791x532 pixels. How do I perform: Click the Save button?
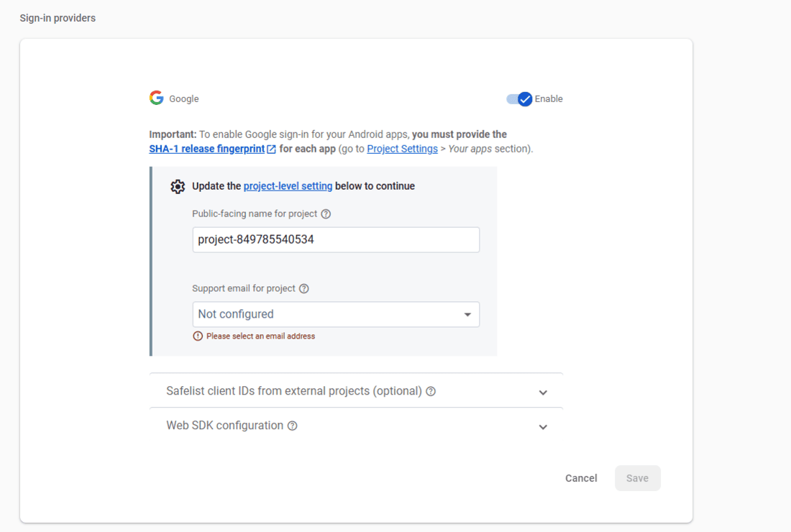pos(637,479)
